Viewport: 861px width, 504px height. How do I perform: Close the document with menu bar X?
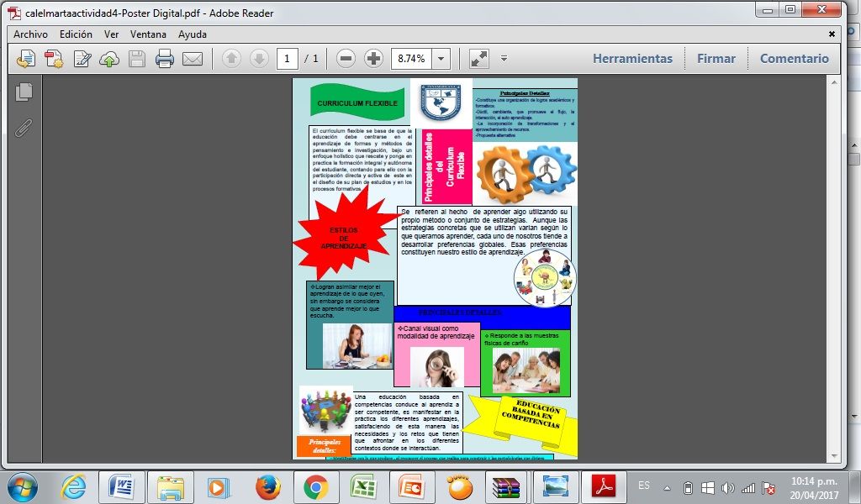pos(832,34)
